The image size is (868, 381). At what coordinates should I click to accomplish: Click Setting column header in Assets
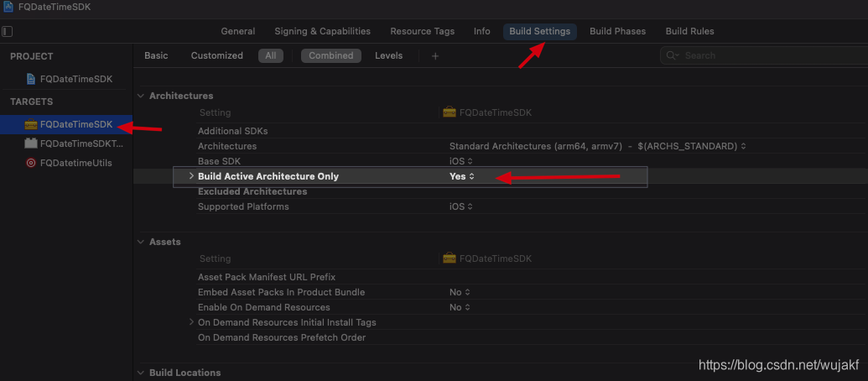(215, 258)
